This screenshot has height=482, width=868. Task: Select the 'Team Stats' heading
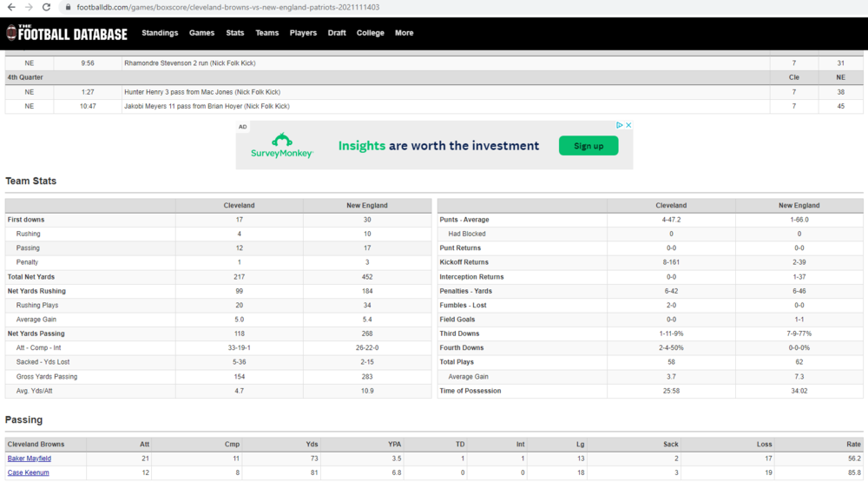coord(31,182)
